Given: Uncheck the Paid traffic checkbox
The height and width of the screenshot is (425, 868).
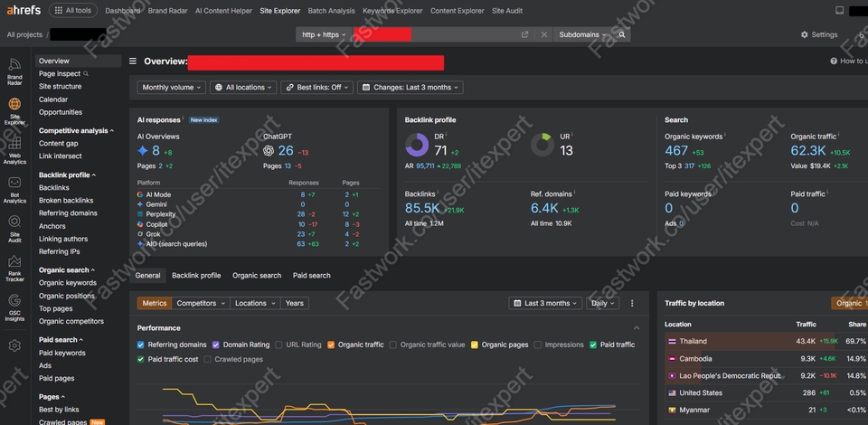Looking at the screenshot, I should 593,345.
